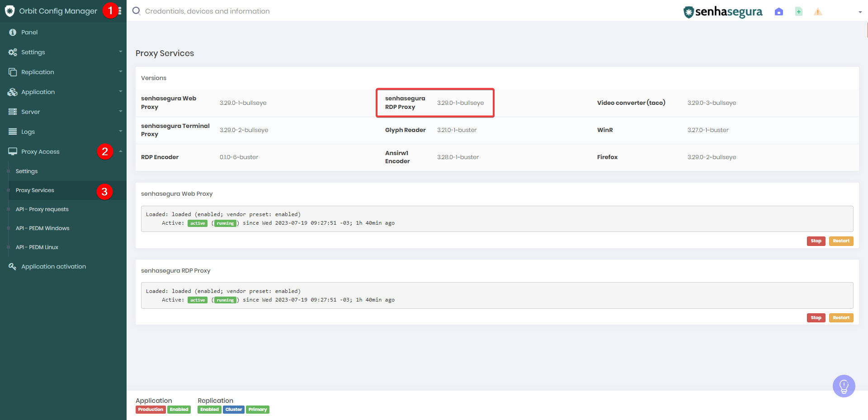Click the green plus quick-add icon
This screenshot has width=868, height=420.
pos(799,12)
